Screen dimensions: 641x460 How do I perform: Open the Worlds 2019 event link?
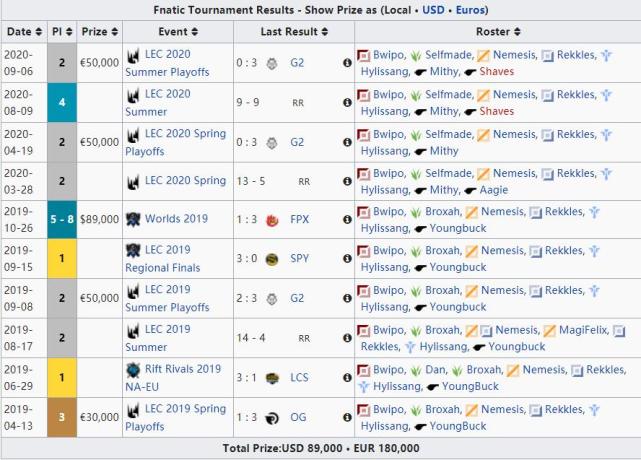tap(176, 219)
